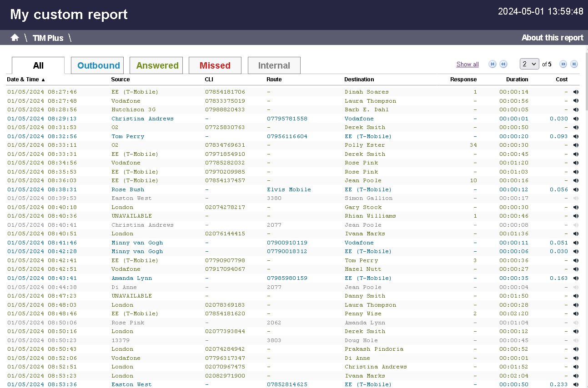
Task: Play the Amanda Lynn 08:43:41 call recording
Action: point(576,278)
